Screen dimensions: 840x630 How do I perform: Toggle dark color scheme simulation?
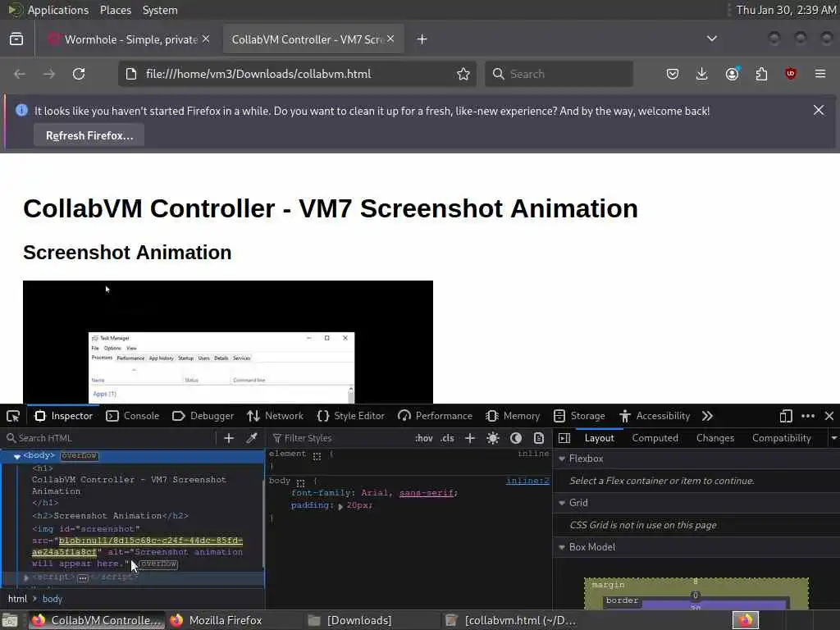pos(516,438)
